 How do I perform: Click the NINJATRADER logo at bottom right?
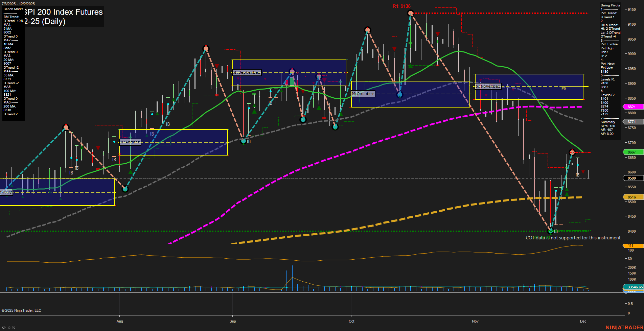[x=624, y=327]
